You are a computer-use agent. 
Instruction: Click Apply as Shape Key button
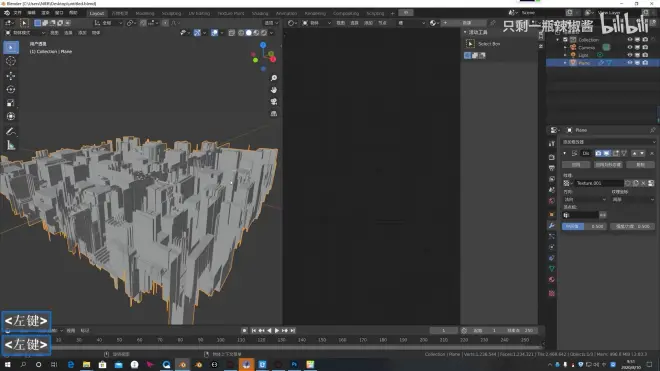click(x=608, y=165)
